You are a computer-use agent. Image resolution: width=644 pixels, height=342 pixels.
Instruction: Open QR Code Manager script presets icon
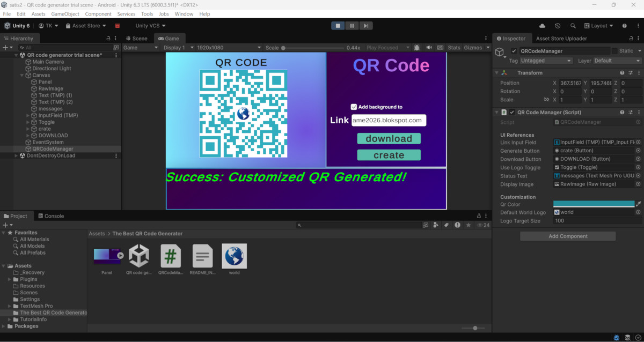631,113
